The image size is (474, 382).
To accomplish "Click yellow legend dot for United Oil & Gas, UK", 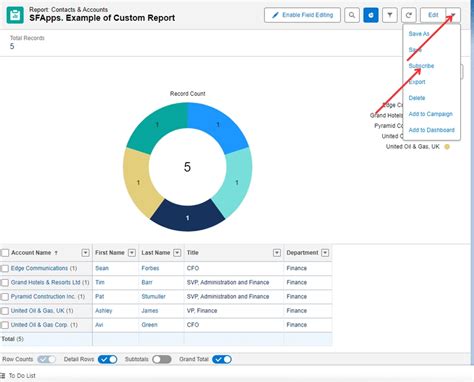I will [447, 147].
